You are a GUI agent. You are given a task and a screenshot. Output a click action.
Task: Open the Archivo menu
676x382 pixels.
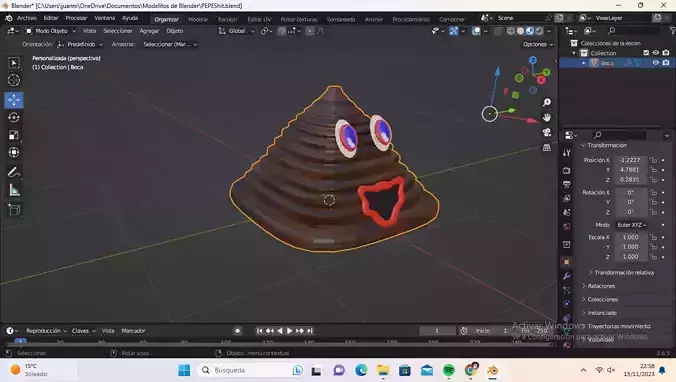coord(27,18)
